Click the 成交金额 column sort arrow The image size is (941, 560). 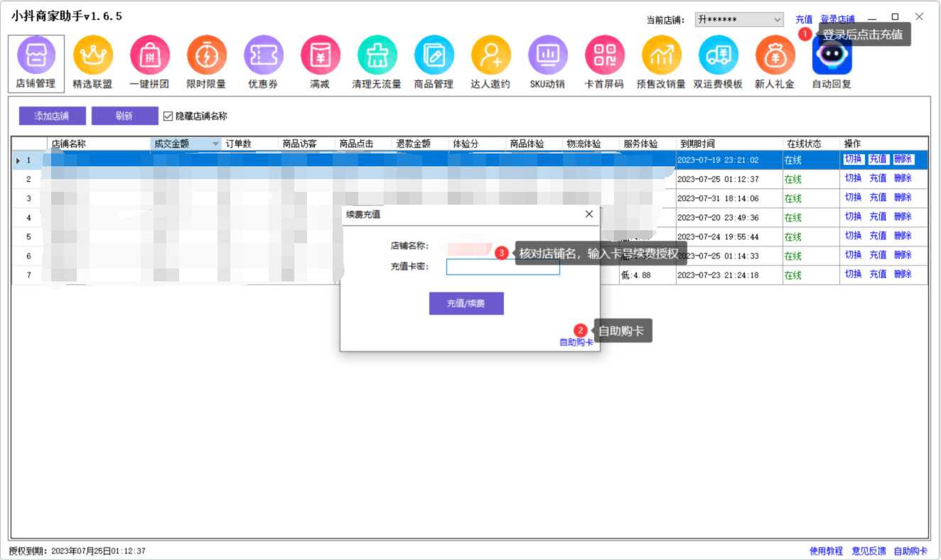coord(215,144)
